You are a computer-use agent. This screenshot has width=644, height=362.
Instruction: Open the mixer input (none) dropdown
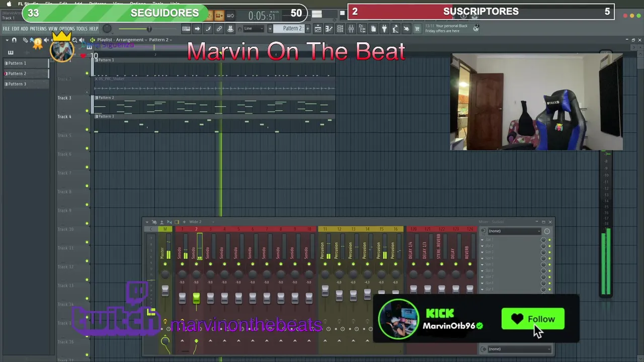pos(514,231)
